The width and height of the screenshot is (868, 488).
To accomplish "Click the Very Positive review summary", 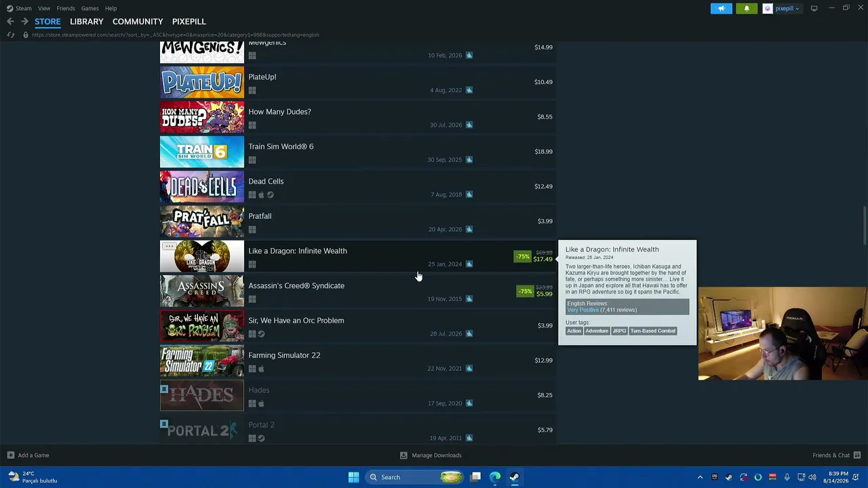I will [x=583, y=310].
